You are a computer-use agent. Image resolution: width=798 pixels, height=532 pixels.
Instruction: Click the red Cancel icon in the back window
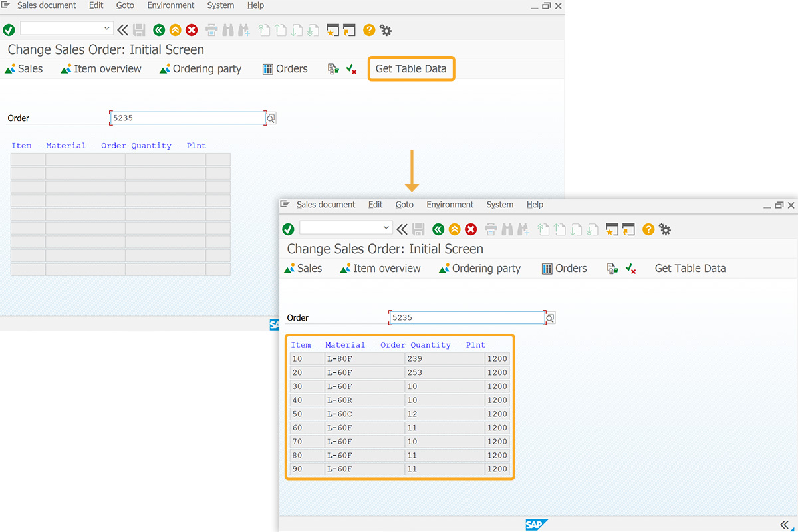pos(192,29)
